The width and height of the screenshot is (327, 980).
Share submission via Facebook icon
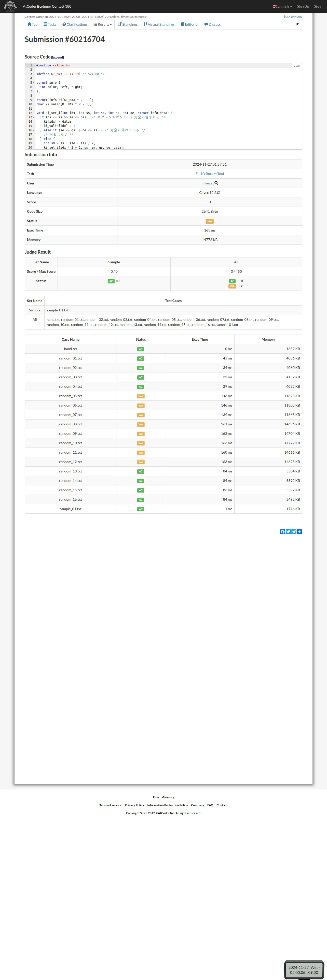click(282, 531)
